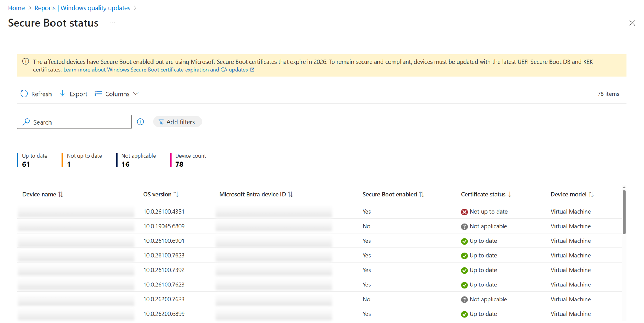Screen dimensions: 644x323
Task: Sort by Microsoft Entra device ID arrows
Action: point(290,194)
